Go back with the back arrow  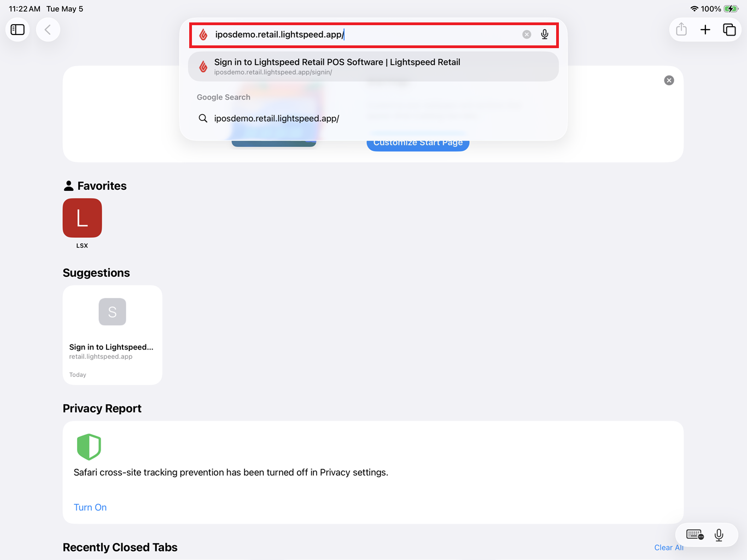point(48,30)
